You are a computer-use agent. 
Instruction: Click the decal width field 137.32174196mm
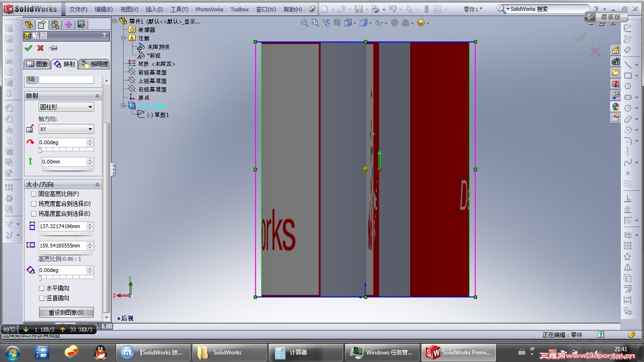62,226
